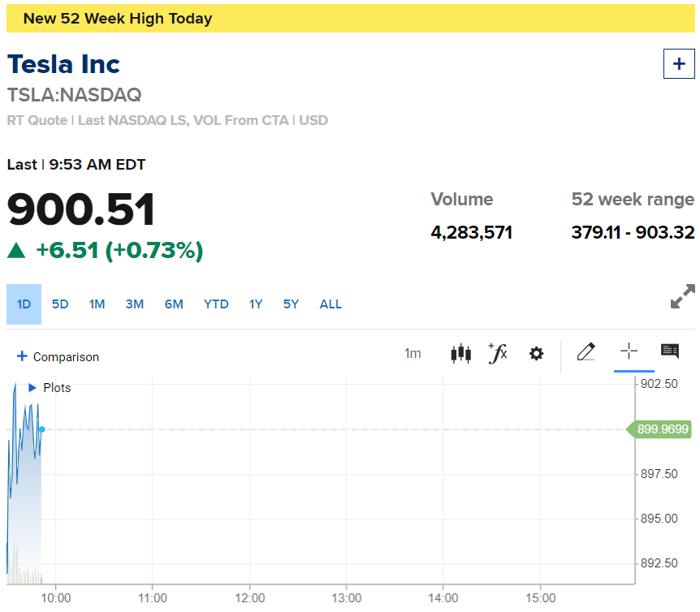Open the 1m interval dropdown
This screenshot has height=612, width=700.
pyautogui.click(x=413, y=354)
